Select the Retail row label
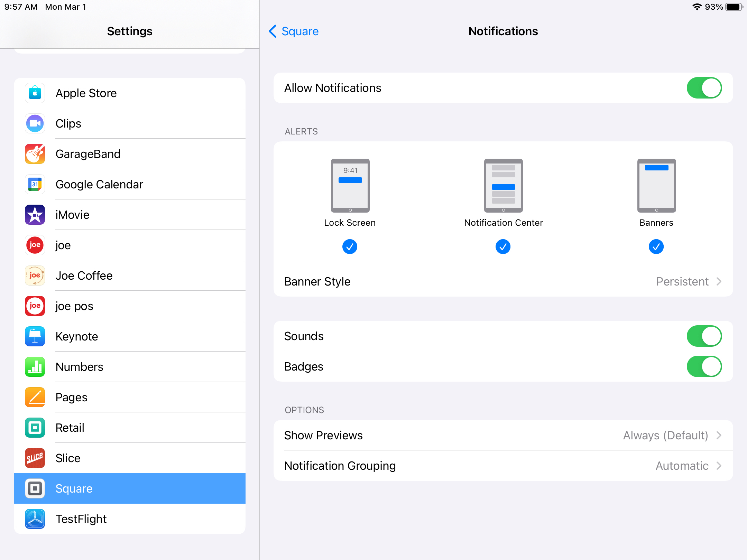The image size is (747, 560). click(x=70, y=428)
